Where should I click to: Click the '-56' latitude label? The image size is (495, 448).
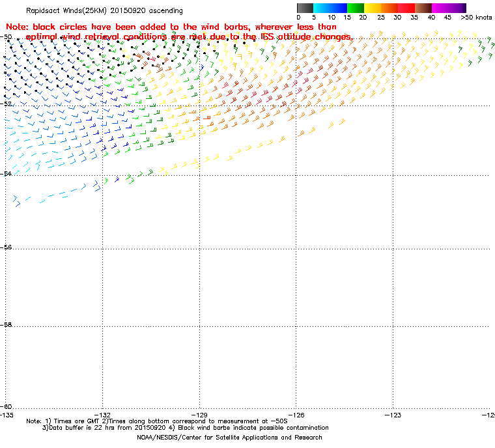6,247
